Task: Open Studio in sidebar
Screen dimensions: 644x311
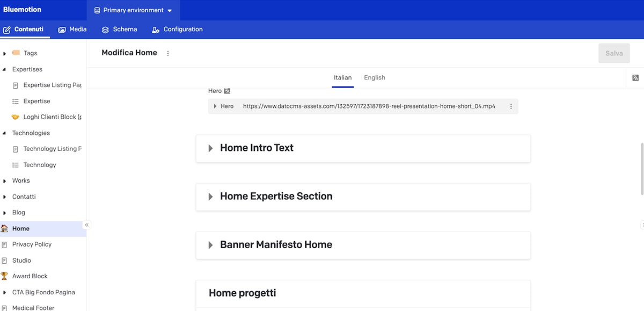Action: [21, 261]
